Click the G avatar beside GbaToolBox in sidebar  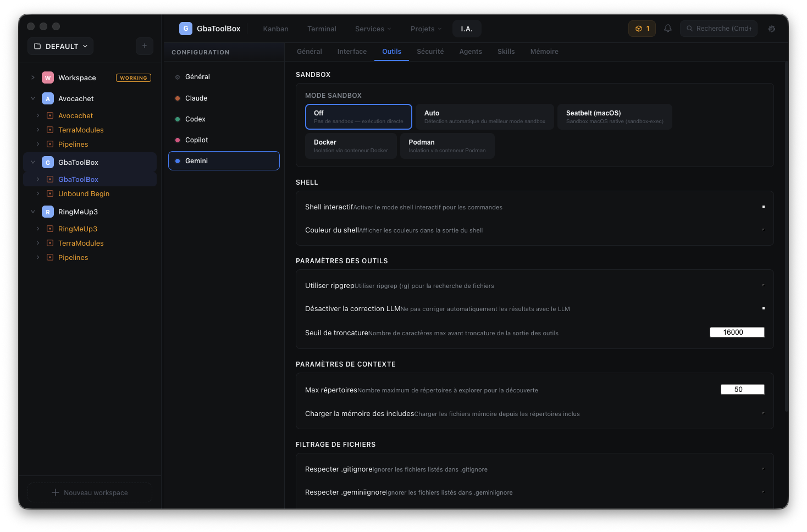[x=48, y=163]
